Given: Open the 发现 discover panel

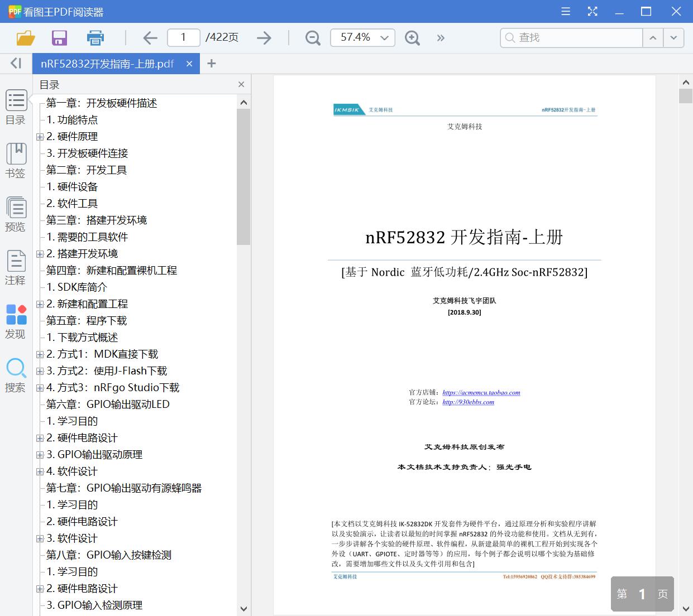Looking at the screenshot, I should [16, 321].
